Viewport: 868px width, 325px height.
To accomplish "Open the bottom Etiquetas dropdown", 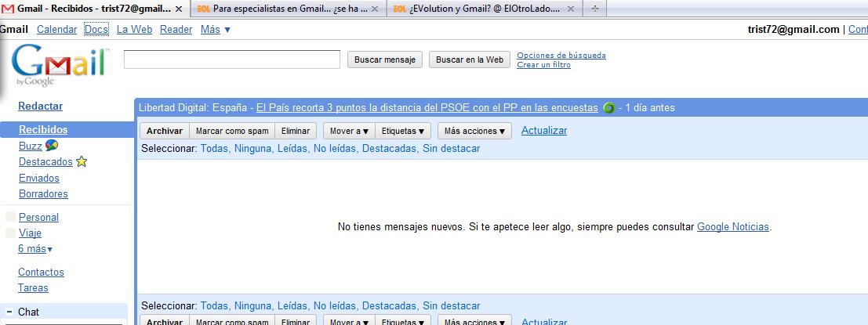I will pos(403,322).
